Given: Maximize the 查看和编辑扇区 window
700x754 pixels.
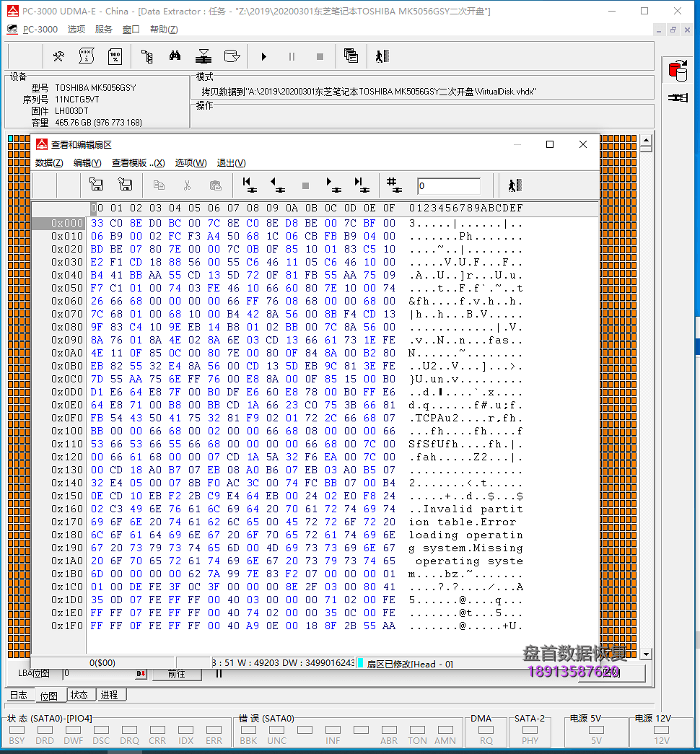Looking at the screenshot, I should coord(550,144).
